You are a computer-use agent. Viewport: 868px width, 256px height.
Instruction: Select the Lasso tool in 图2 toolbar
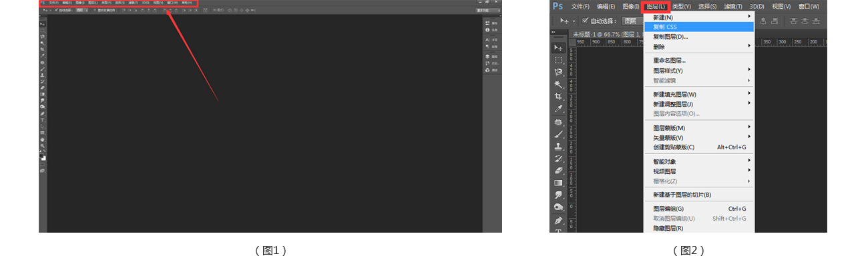point(558,72)
